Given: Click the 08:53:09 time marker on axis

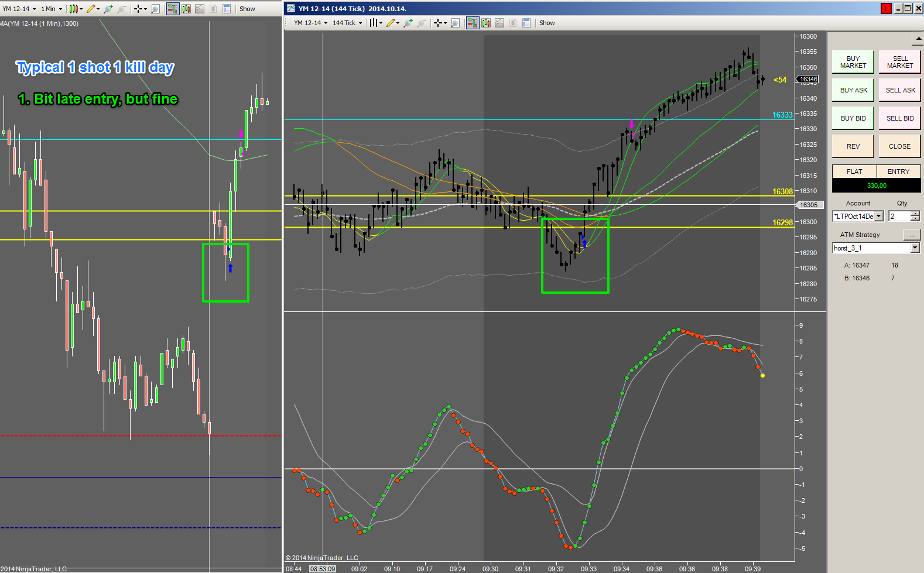Looking at the screenshot, I should 323,569.
